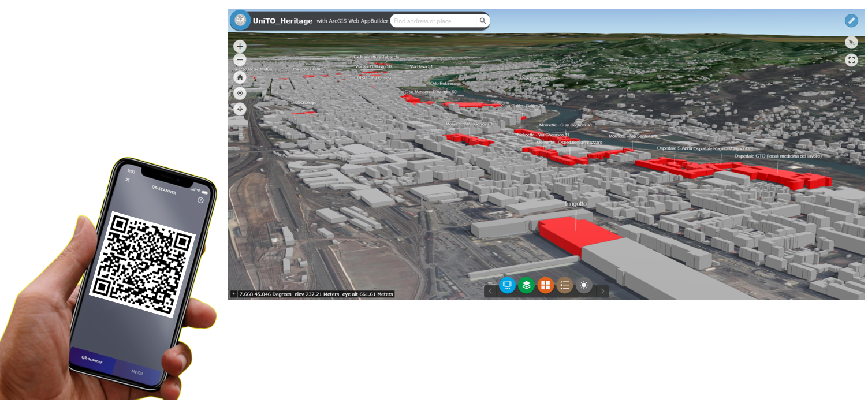Viewport: 868px width, 403px height.
Task: Click the search magnifier button
Action: (x=483, y=21)
